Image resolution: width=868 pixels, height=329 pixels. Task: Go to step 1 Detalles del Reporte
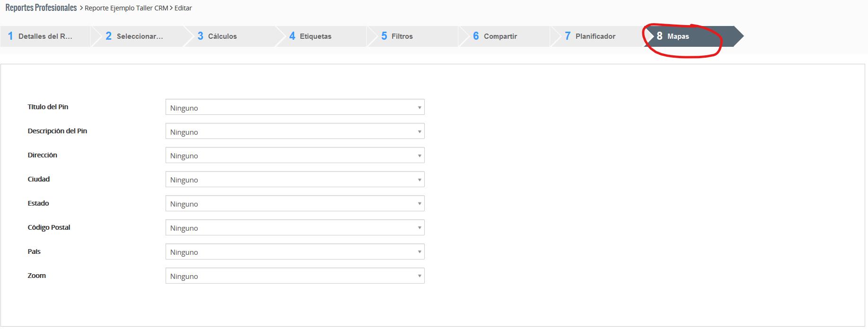click(44, 36)
